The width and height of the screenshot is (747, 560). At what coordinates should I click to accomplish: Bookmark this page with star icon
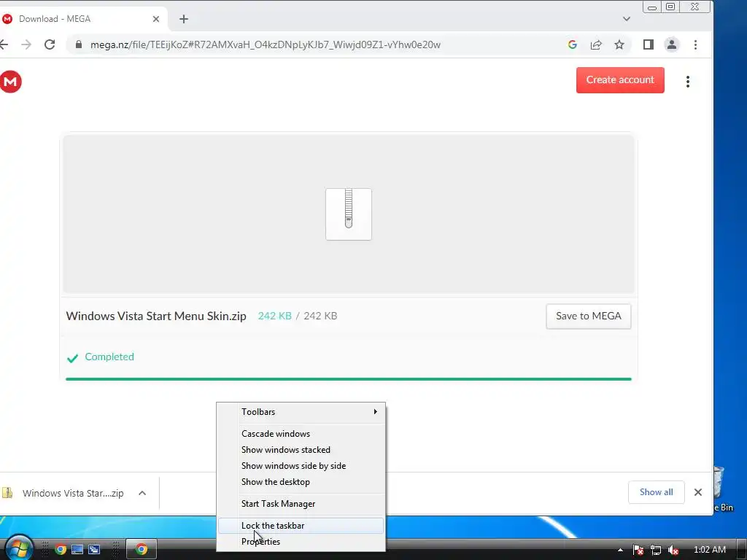pos(619,44)
